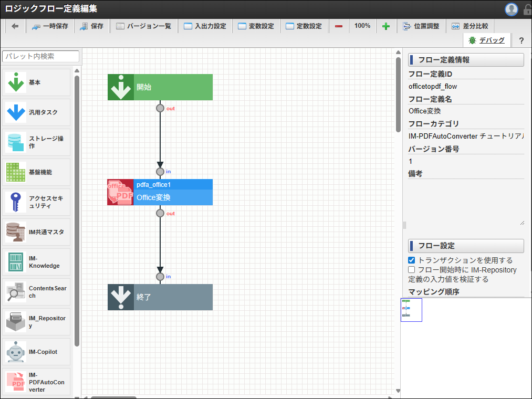Screen dimensions: 532x399
Task: Open the 基盤機能 palette category
Action: (x=36, y=172)
